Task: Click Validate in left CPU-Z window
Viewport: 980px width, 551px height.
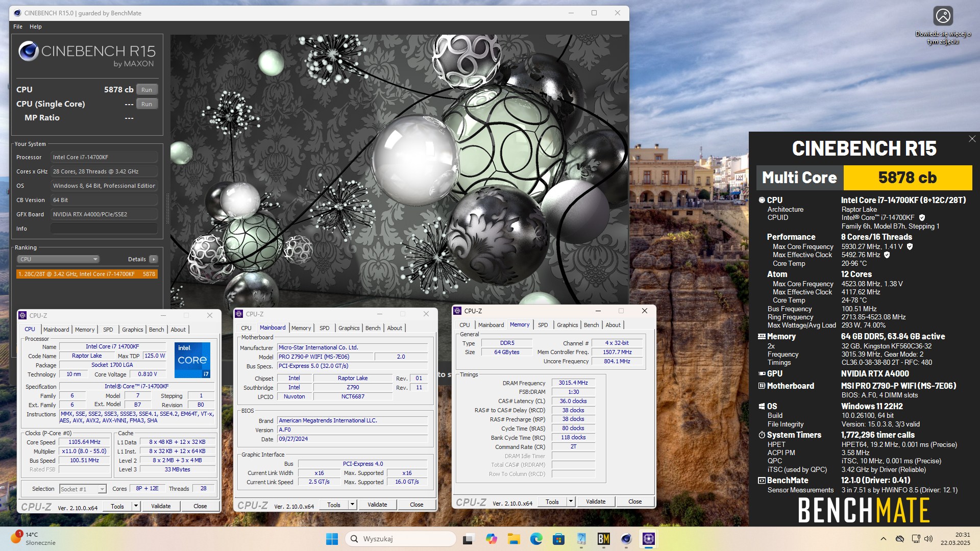Action: pos(161,506)
